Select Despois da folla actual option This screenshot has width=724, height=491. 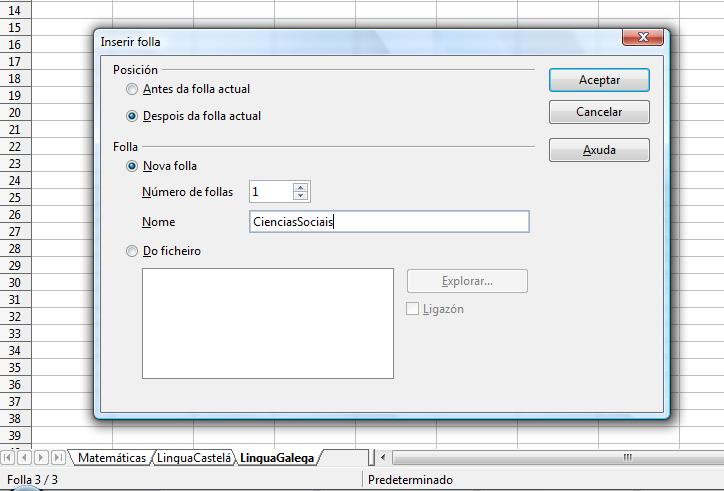click(132, 116)
